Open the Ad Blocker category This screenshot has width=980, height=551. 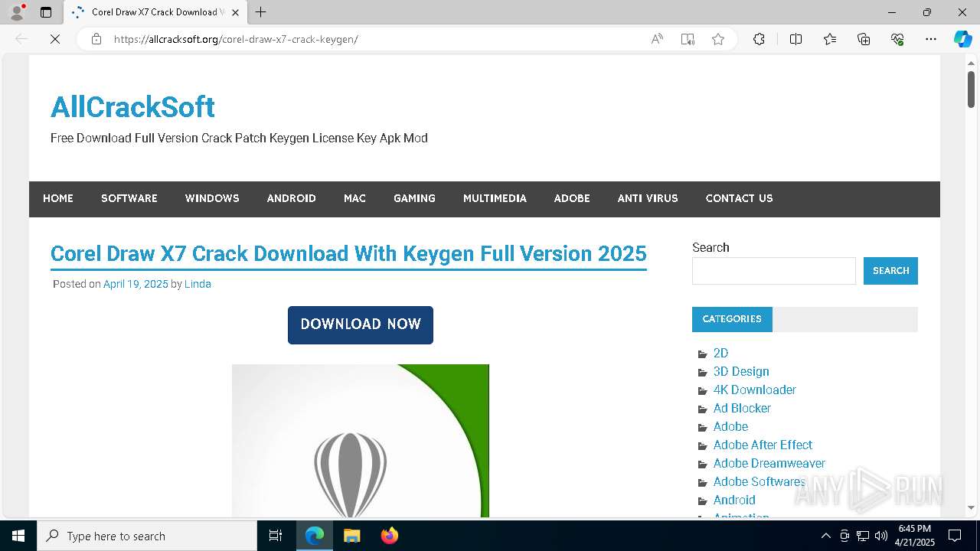pyautogui.click(x=742, y=409)
